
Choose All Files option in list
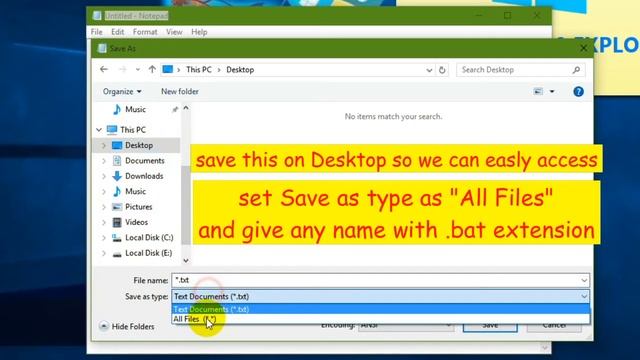pos(380,319)
